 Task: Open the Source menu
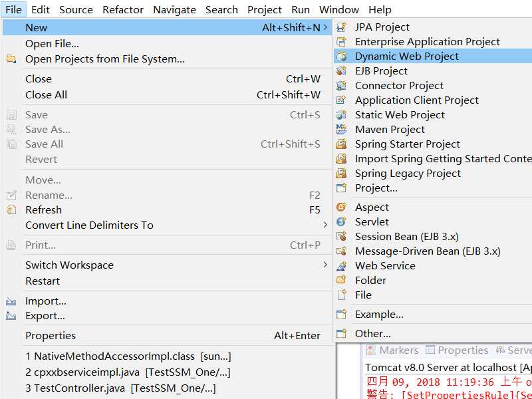coord(76,9)
